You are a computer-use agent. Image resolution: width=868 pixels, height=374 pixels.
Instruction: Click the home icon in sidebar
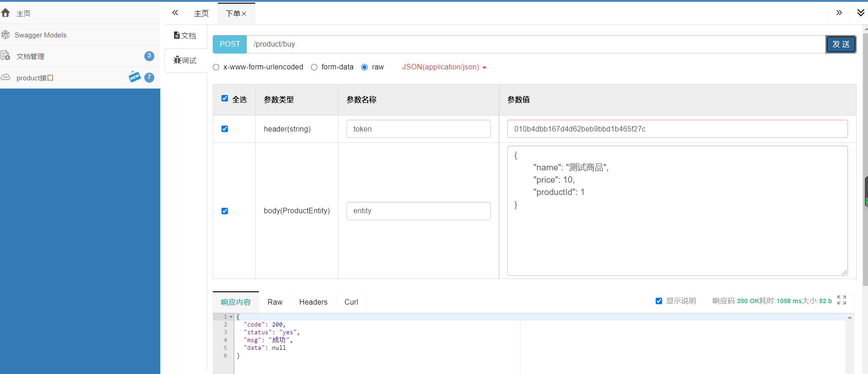[x=5, y=13]
